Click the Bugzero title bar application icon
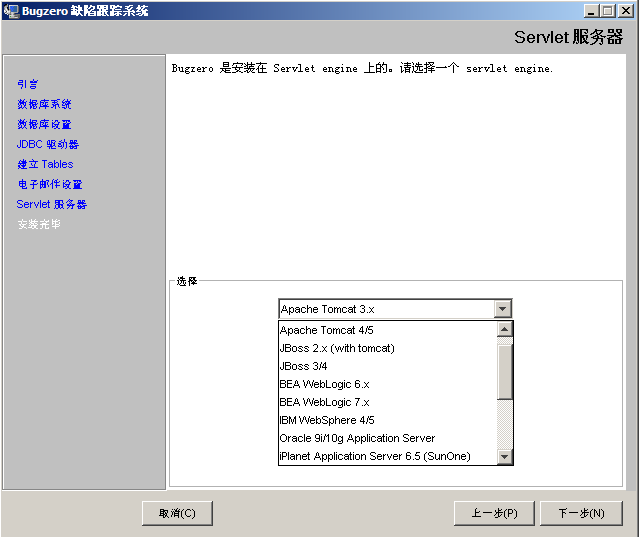This screenshot has width=639, height=537. pos(11,10)
